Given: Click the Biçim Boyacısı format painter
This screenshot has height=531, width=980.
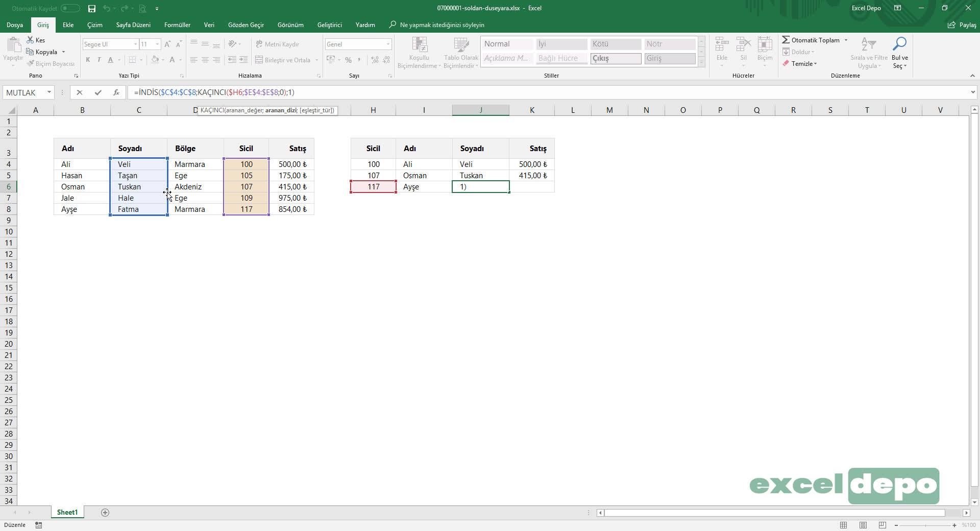Looking at the screenshot, I should pos(51,63).
